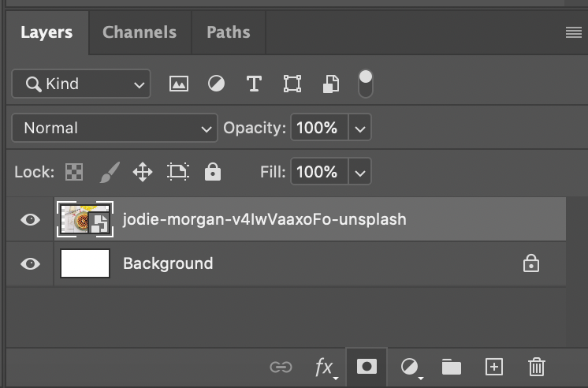Add a layer mask

click(366, 366)
